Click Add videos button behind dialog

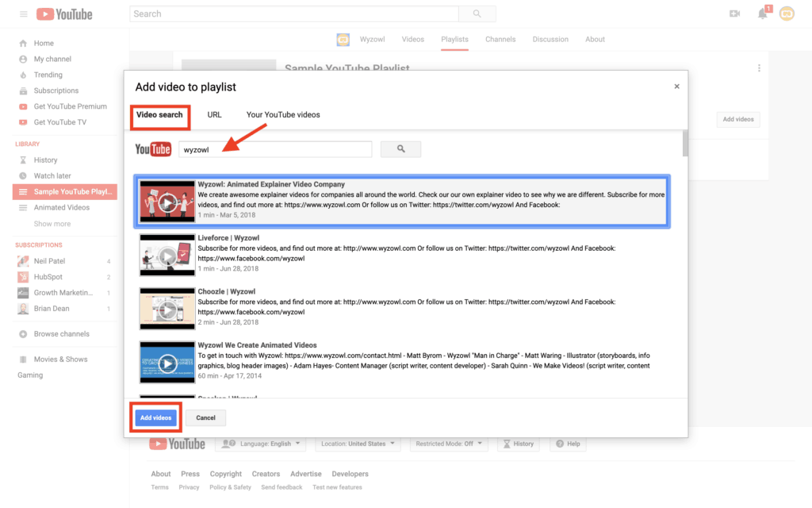[738, 119]
